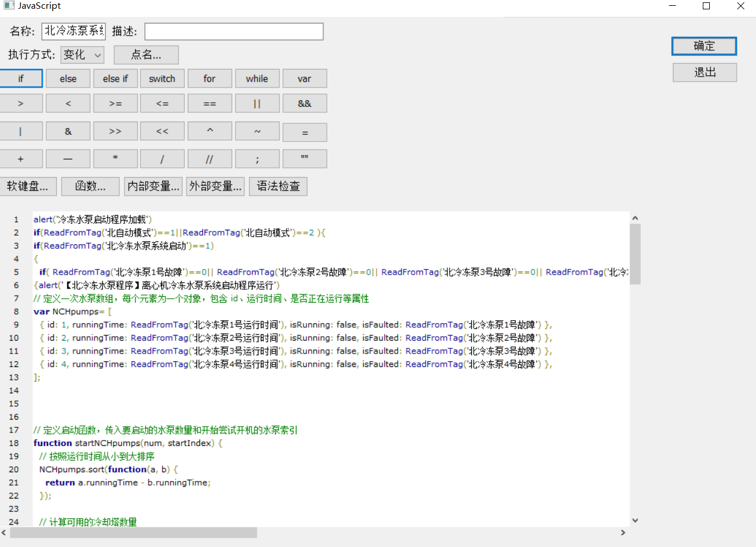
Task: Insert a 'switch' statement keyword
Action: coord(162,78)
